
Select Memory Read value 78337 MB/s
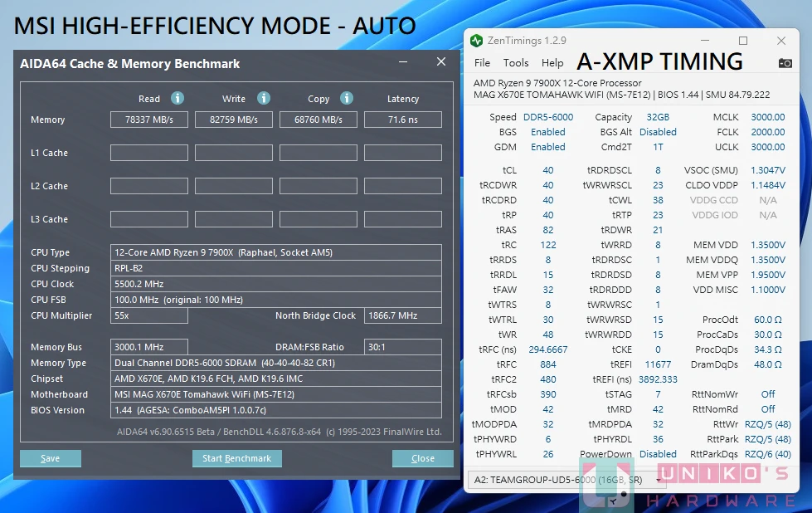(149, 120)
